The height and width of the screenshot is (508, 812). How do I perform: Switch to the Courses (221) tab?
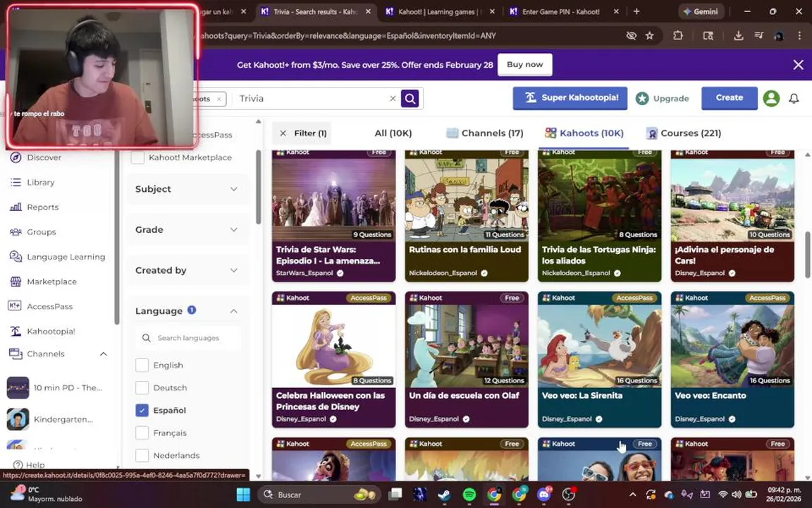point(684,133)
